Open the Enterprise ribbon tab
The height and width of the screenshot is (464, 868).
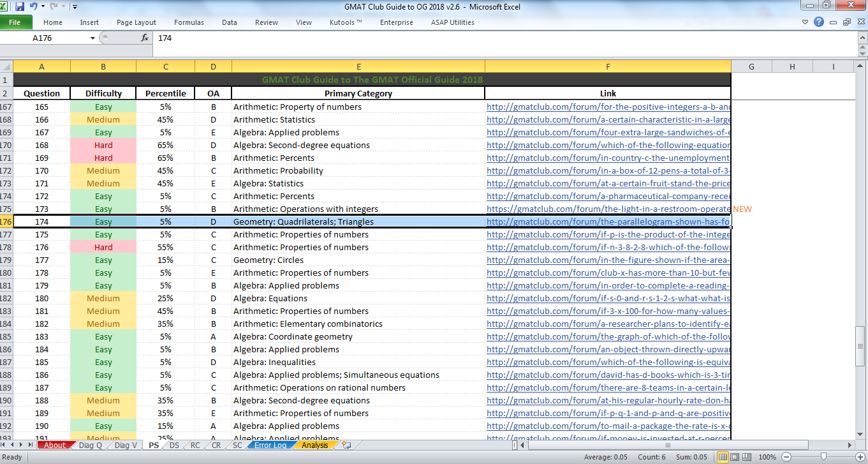[x=397, y=22]
